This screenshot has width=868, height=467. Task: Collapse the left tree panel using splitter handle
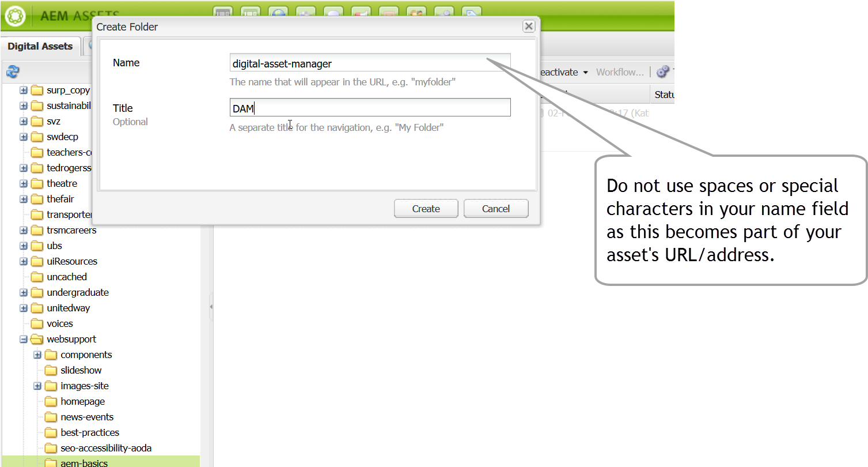(211, 307)
